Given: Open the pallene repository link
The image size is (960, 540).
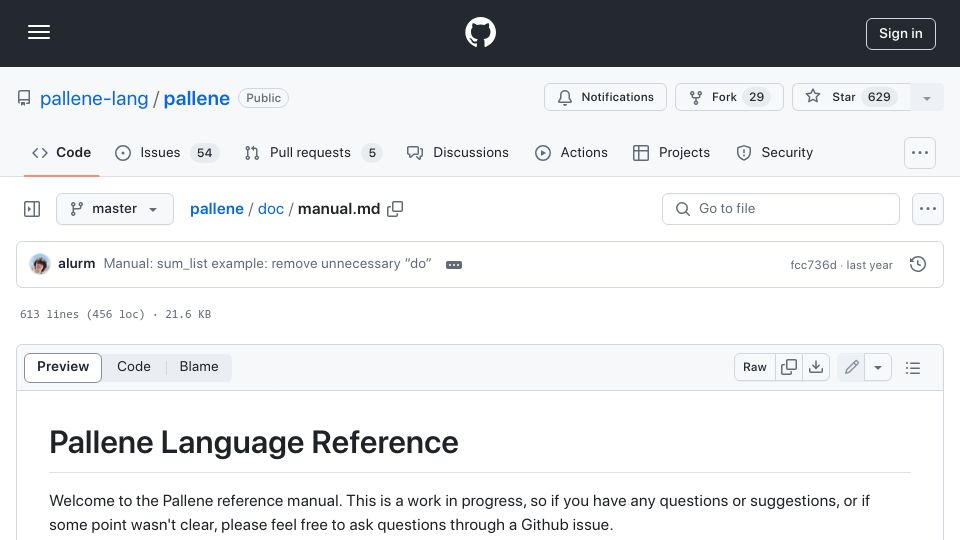Looking at the screenshot, I should pos(197,99).
